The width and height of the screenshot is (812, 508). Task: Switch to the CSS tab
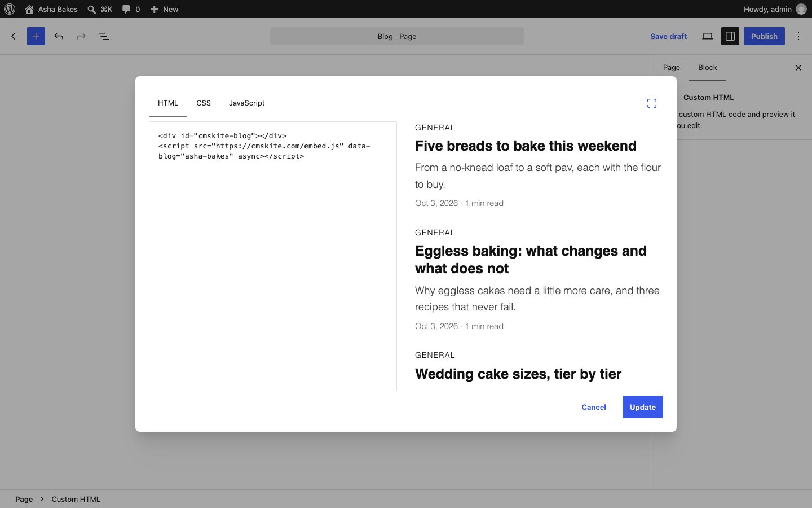point(204,103)
